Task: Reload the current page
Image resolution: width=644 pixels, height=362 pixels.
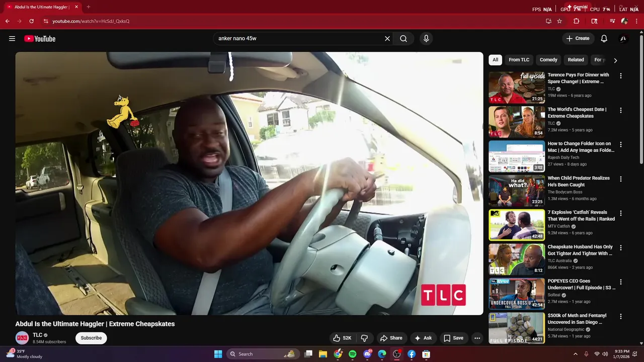Action: point(31,21)
